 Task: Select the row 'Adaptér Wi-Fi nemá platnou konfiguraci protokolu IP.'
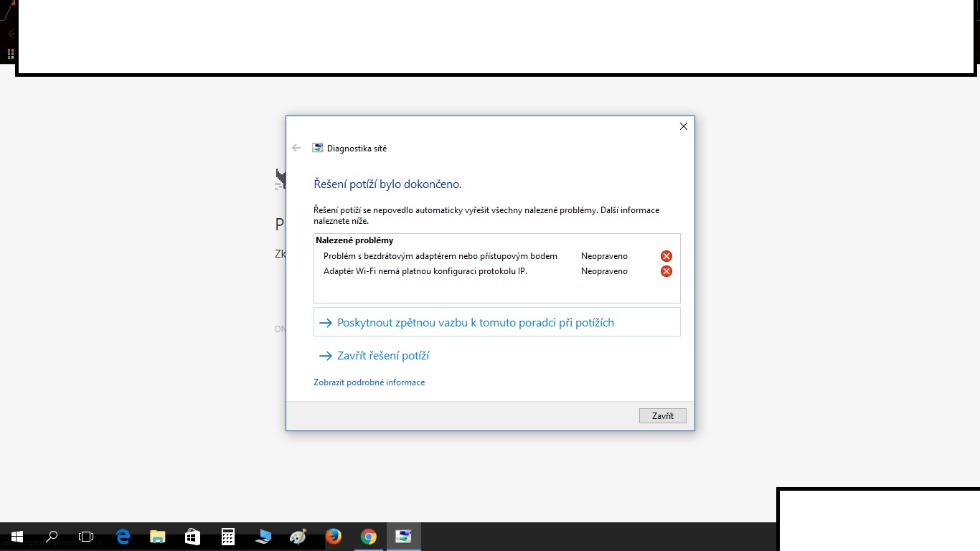click(x=496, y=271)
